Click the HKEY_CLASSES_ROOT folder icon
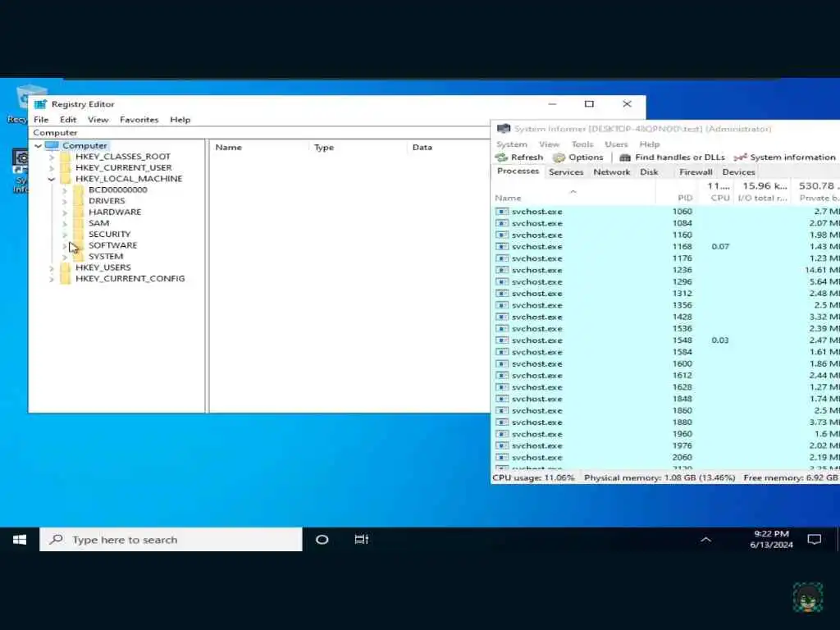840x630 pixels. 66,157
